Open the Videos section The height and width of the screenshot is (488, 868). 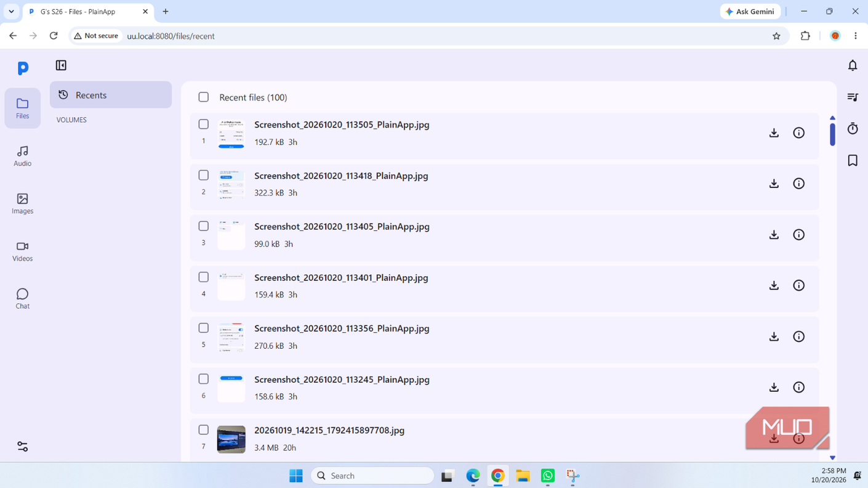pyautogui.click(x=22, y=251)
